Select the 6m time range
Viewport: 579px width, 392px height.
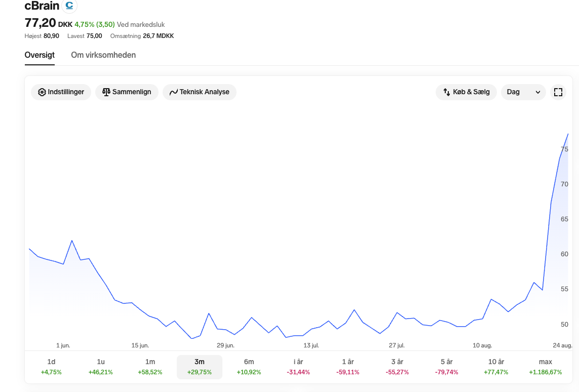249,367
